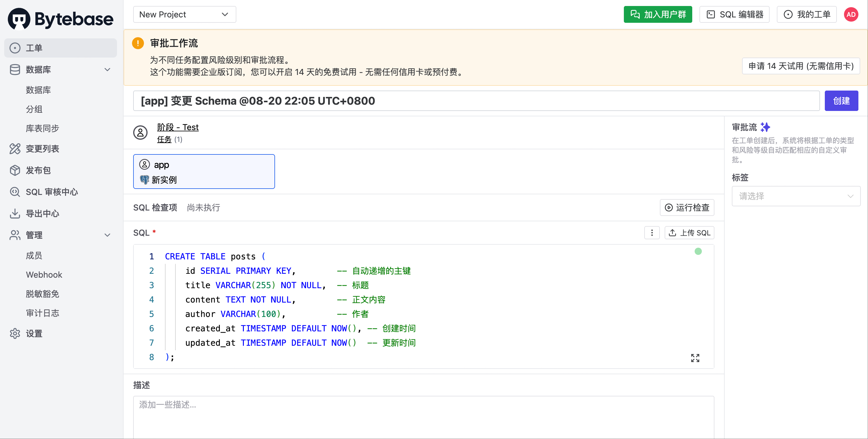Expand SQL editor to fullscreen
The image size is (868, 439).
(x=695, y=357)
